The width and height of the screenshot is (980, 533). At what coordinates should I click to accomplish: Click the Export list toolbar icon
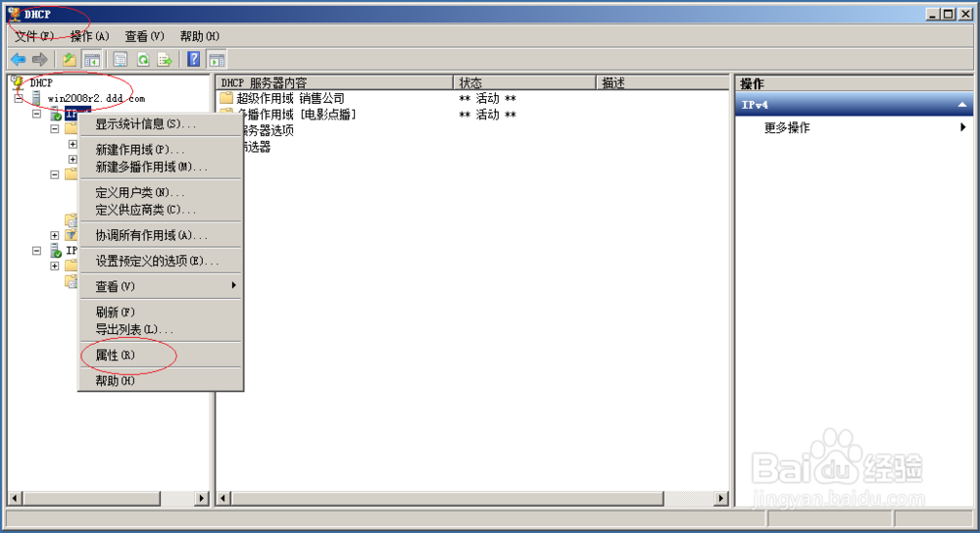coord(165,60)
